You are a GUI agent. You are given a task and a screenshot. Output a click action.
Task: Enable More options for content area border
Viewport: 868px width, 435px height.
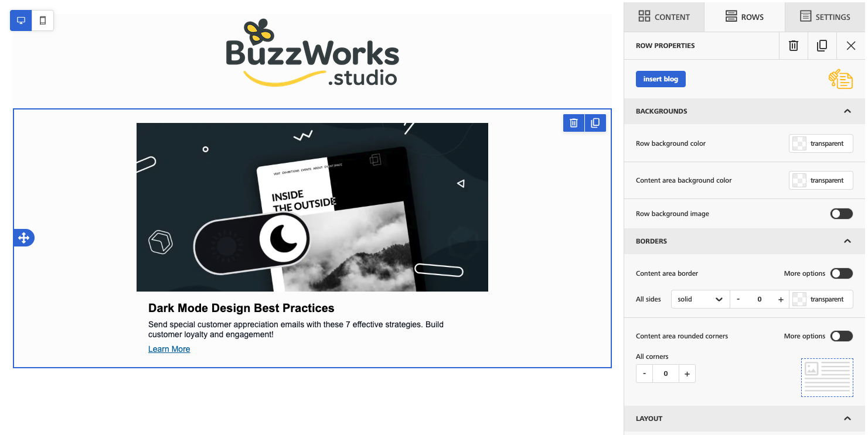click(x=841, y=273)
